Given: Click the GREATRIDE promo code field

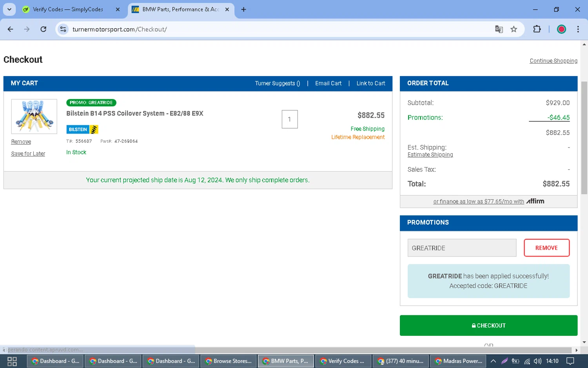Looking at the screenshot, I should (x=462, y=248).
